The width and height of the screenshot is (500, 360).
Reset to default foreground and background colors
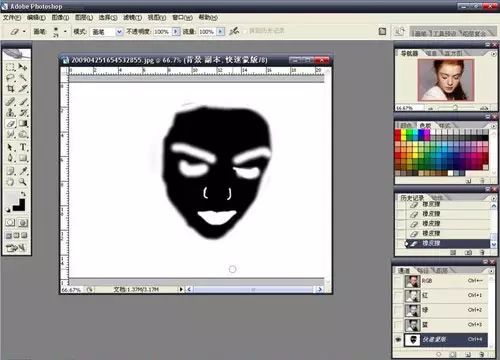pyautogui.click(x=8, y=209)
